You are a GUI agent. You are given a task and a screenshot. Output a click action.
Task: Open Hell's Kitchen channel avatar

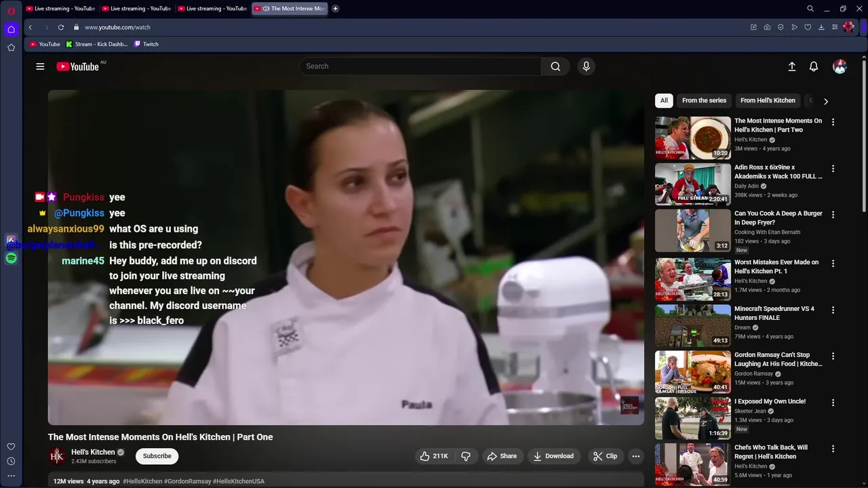pyautogui.click(x=57, y=456)
